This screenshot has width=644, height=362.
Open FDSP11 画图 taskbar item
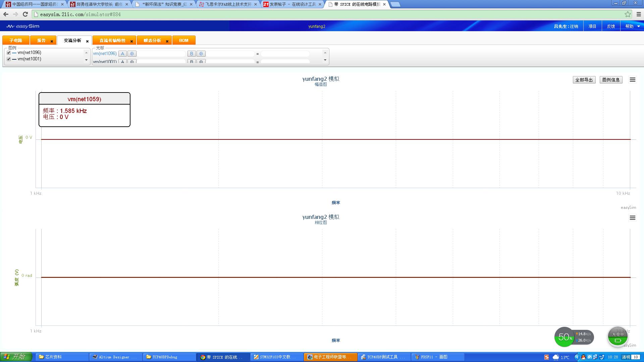pyautogui.click(x=438, y=357)
